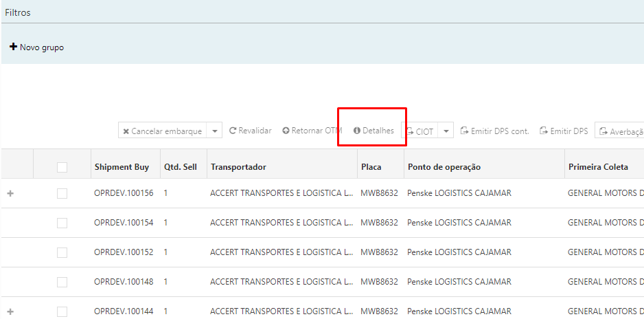Click the Filtros panel header
Viewport: 644px width, 319px height.
18,12
